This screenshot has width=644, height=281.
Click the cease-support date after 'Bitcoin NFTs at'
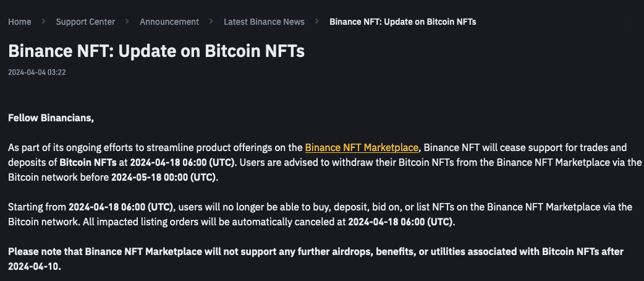point(182,162)
